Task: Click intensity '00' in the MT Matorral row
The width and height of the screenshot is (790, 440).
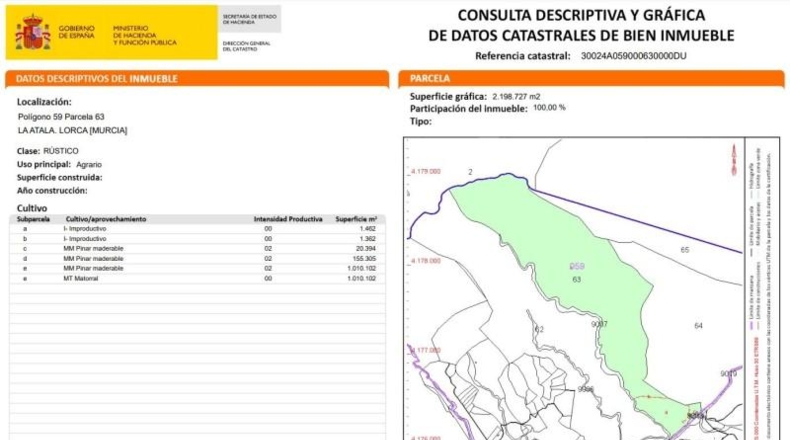Action: pyautogui.click(x=268, y=278)
